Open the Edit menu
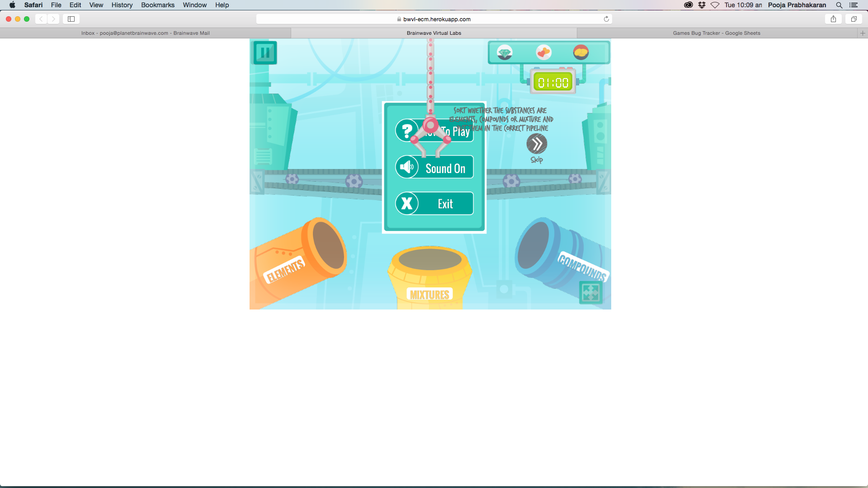 tap(75, 5)
